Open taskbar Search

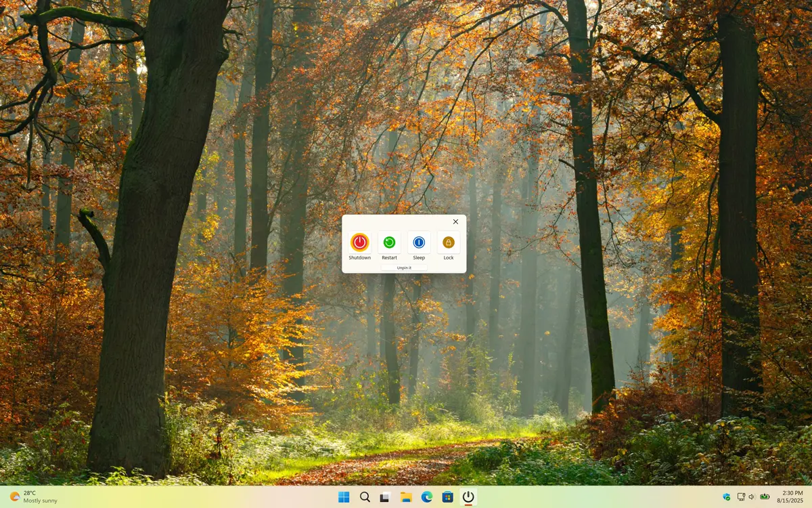[365, 497]
